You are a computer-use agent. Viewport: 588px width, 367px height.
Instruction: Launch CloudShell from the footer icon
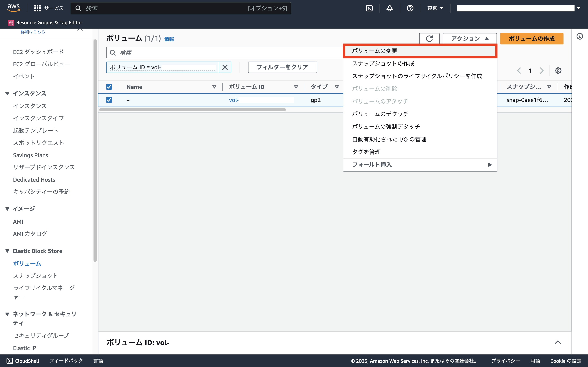point(10,361)
